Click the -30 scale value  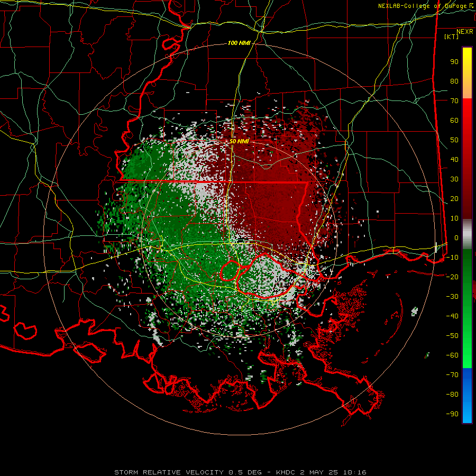pyautogui.click(x=452, y=297)
